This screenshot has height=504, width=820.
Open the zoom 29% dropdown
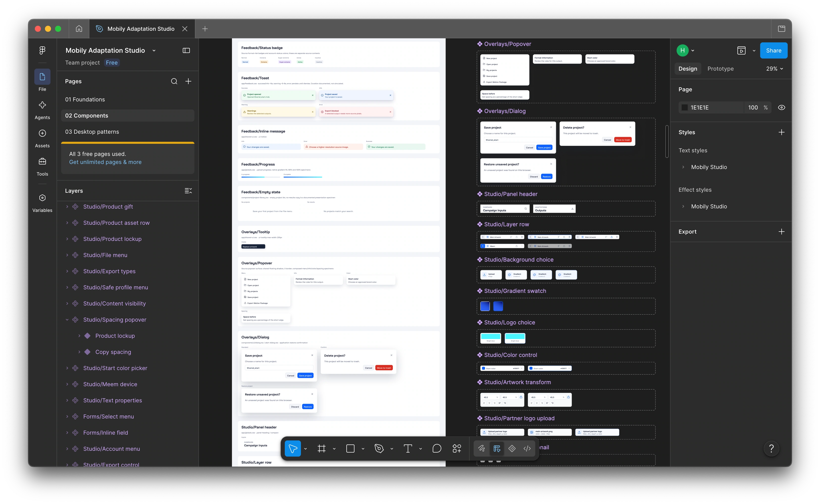775,69
